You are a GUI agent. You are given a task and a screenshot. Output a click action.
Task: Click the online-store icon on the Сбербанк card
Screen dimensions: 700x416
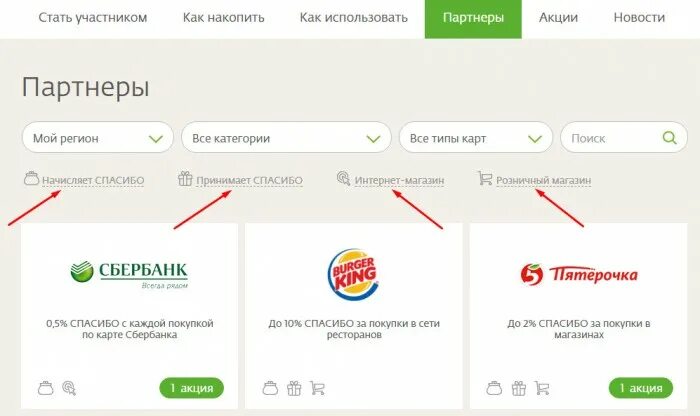click(x=69, y=388)
